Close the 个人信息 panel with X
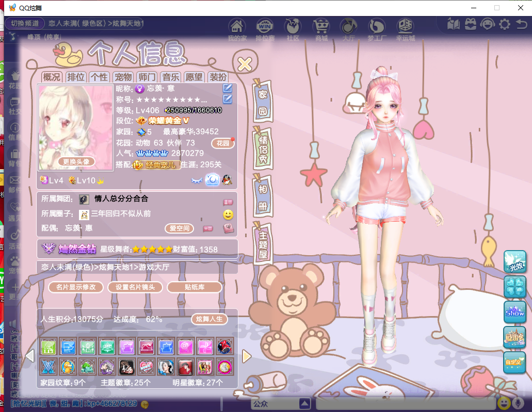 (245, 64)
